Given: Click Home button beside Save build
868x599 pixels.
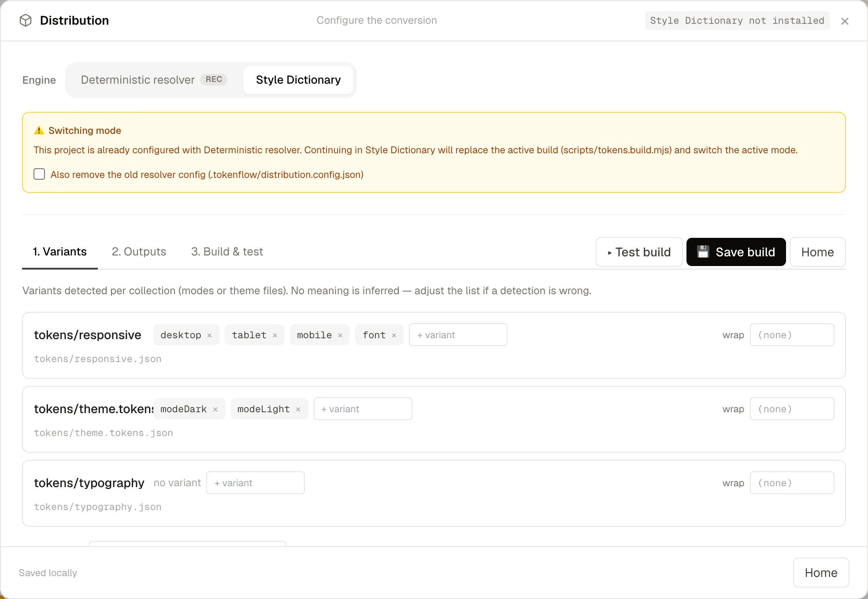Looking at the screenshot, I should [x=818, y=252].
